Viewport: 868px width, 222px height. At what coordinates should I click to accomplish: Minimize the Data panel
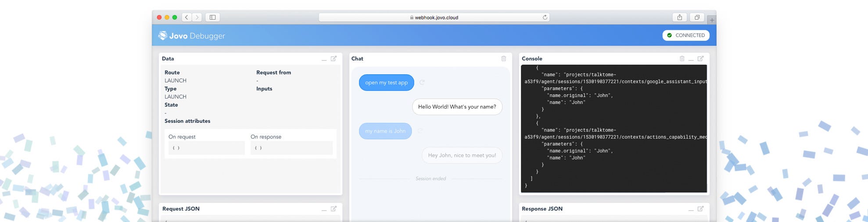324,59
